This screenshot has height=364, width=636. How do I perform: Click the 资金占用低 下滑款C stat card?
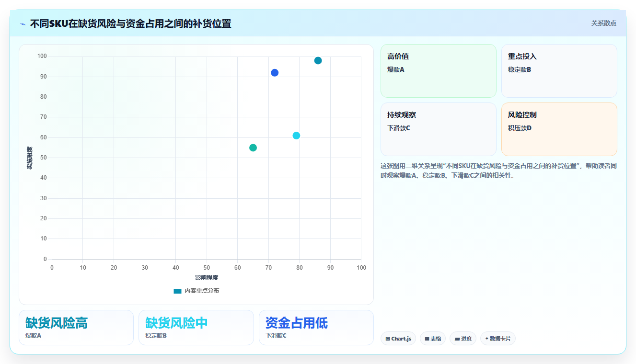pyautogui.click(x=316, y=328)
